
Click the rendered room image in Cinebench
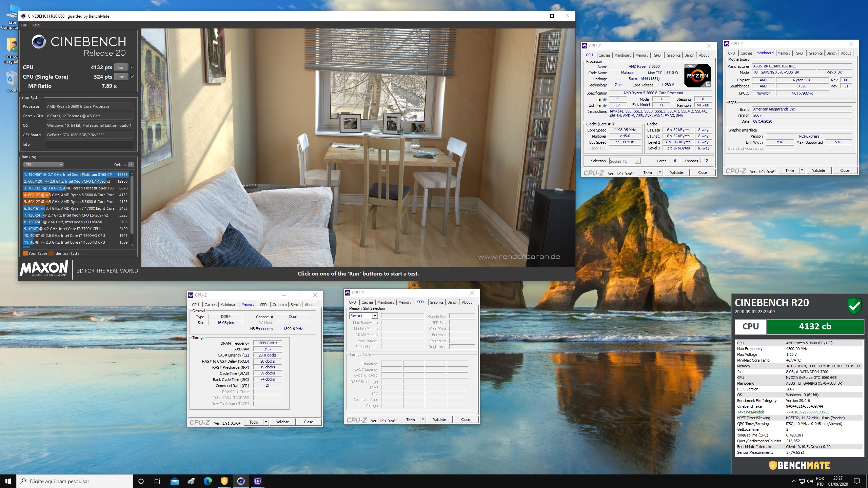click(x=358, y=147)
